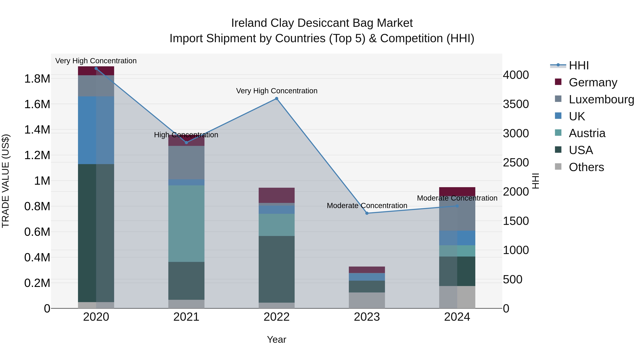
Task: Click the Austria segment of the 2021 bar
Action: [186, 224]
